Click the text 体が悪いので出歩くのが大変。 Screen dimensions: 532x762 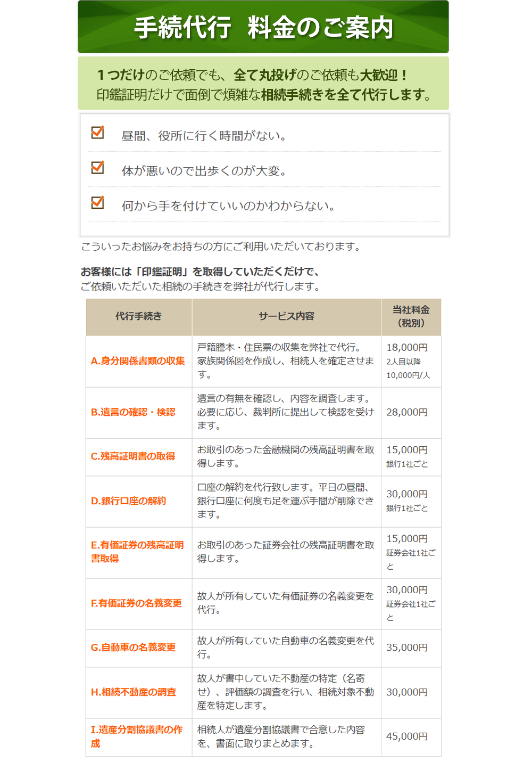(204, 171)
